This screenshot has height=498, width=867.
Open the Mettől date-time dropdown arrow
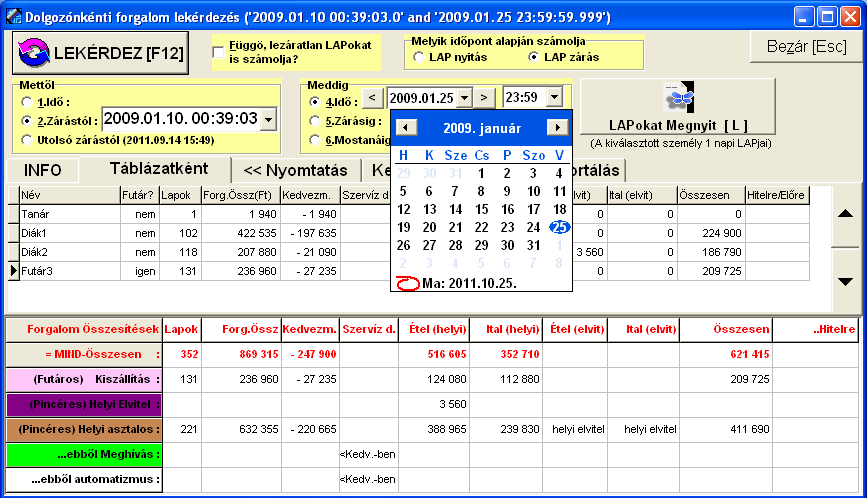pyautogui.click(x=268, y=119)
